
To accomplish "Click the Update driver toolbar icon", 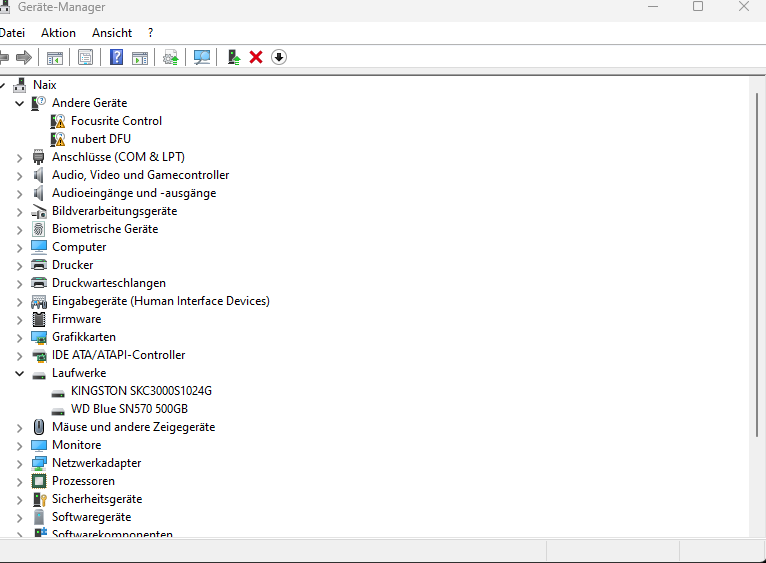I will click(x=171, y=58).
